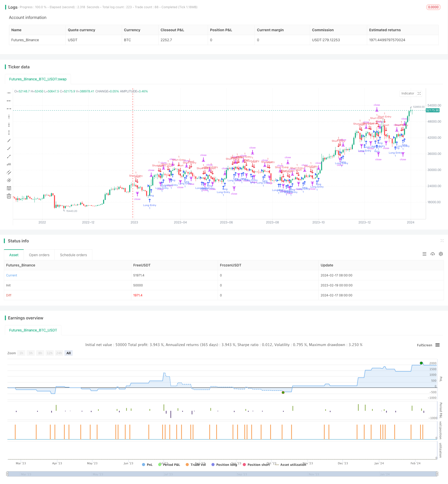
Task: Click the FreeUSDT current value 51971.4
Action: (x=139, y=275)
